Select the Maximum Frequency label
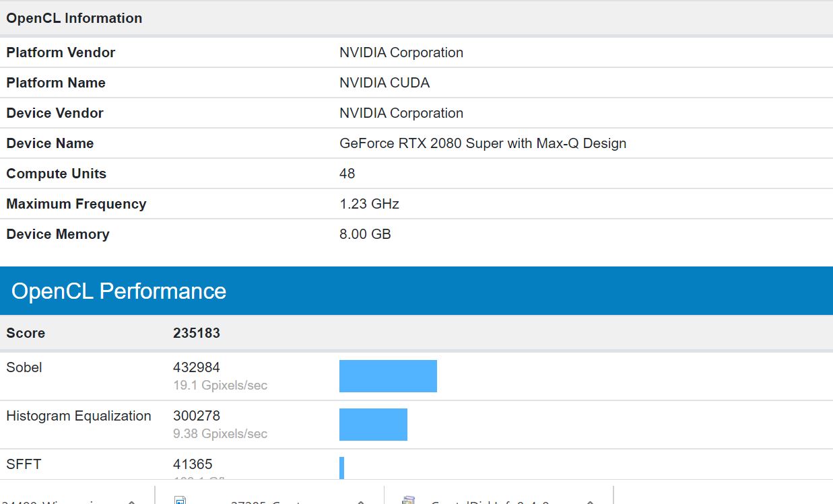 76,204
